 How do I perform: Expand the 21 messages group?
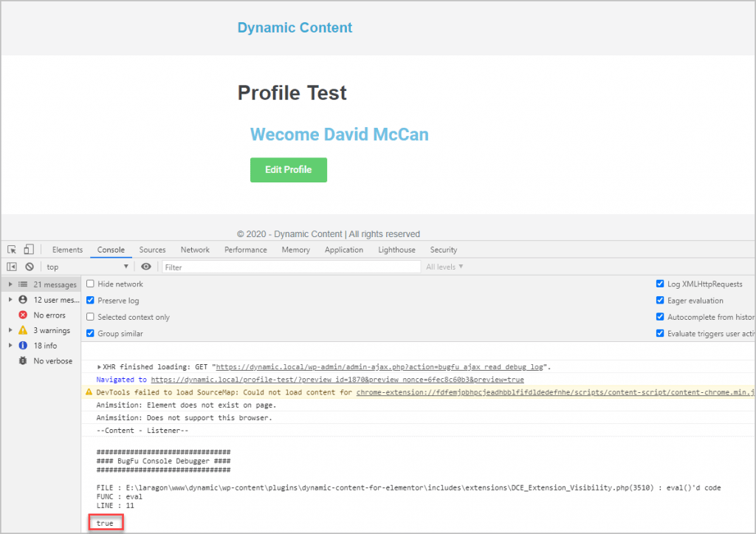(x=10, y=284)
